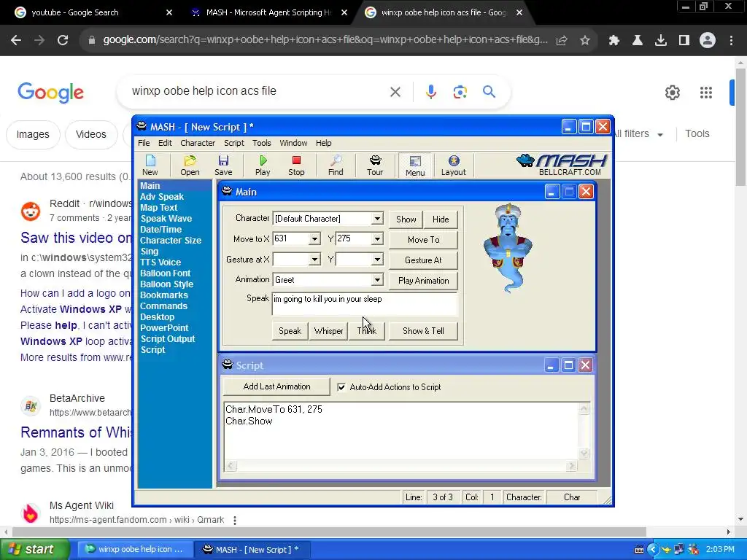Save the script using the Save icon
The height and width of the screenshot is (560, 747).
(x=223, y=166)
